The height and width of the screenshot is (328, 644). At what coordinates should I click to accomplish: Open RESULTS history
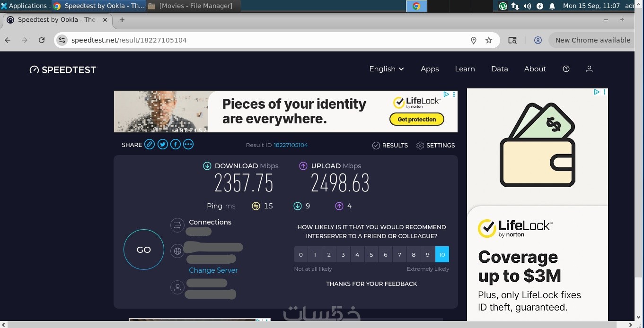390,145
